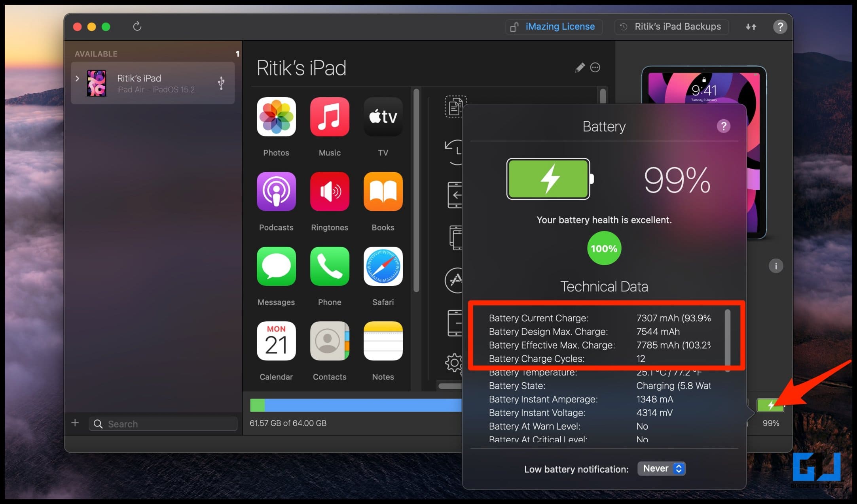This screenshot has width=857, height=504.
Task: Open the help question mark in title bar
Action: tap(780, 27)
